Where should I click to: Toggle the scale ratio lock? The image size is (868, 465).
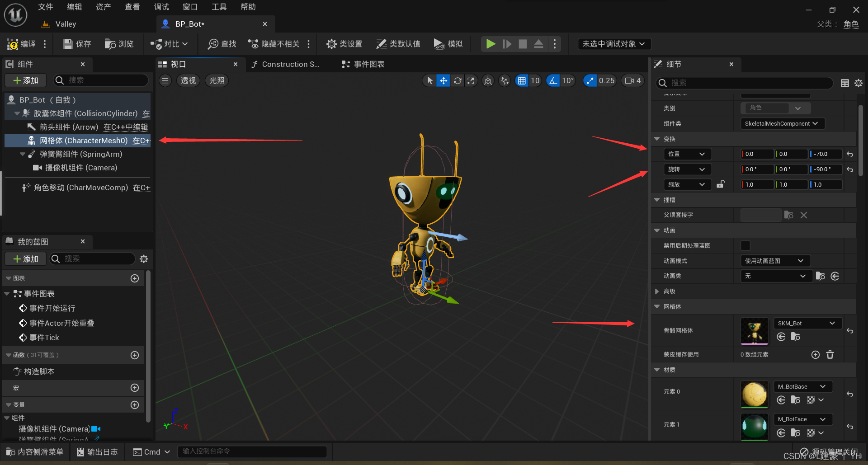coord(721,184)
